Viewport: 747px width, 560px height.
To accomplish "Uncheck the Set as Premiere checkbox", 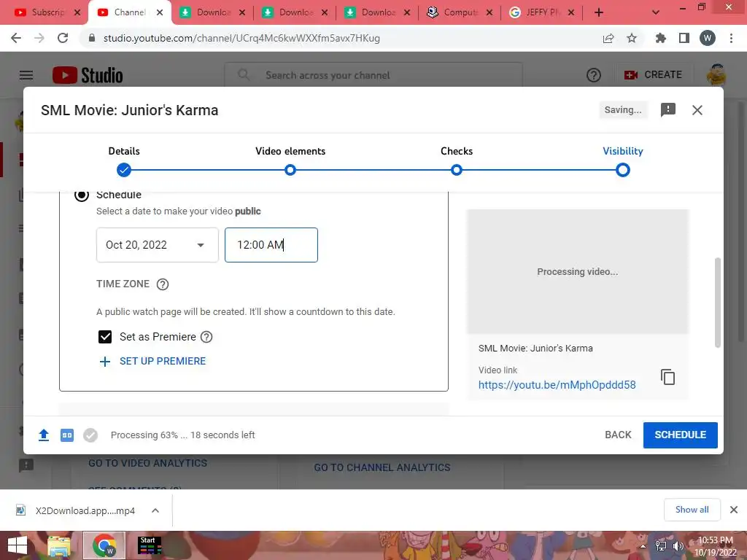I will (x=105, y=337).
